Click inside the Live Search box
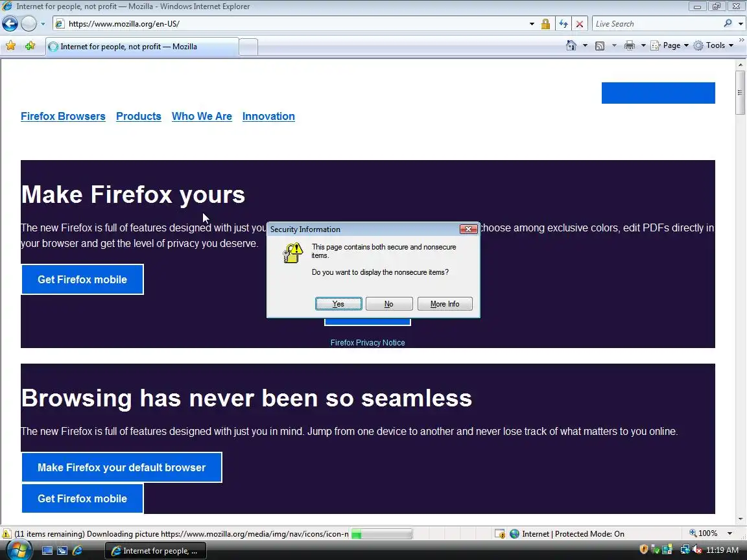Image resolution: width=747 pixels, height=560 pixels. coord(658,24)
